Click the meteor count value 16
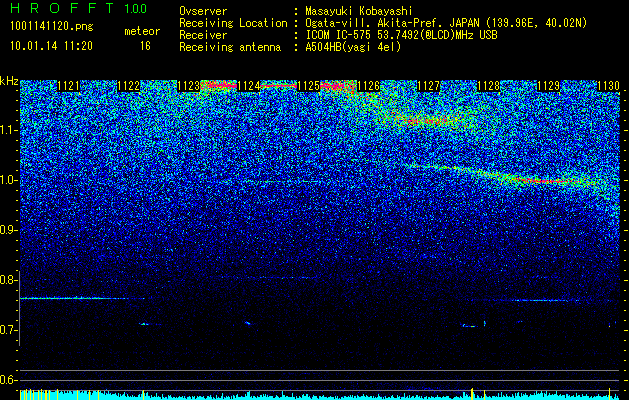Screen dimensions: 629x400 point(145,46)
